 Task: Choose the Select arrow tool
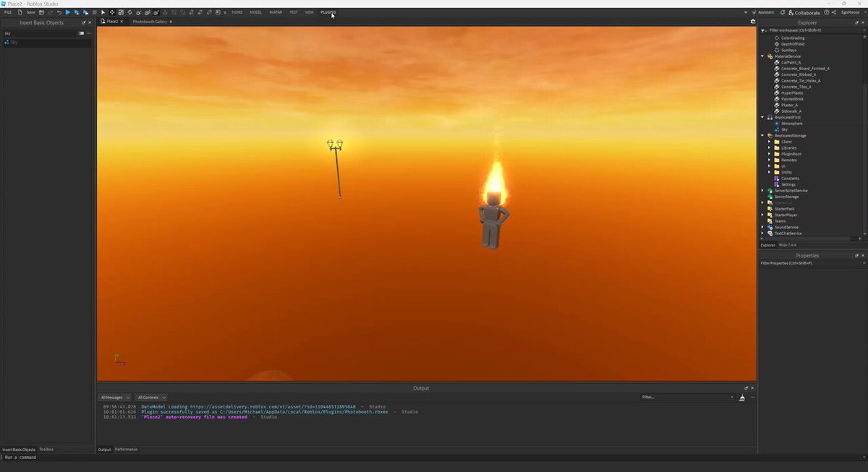coord(103,12)
